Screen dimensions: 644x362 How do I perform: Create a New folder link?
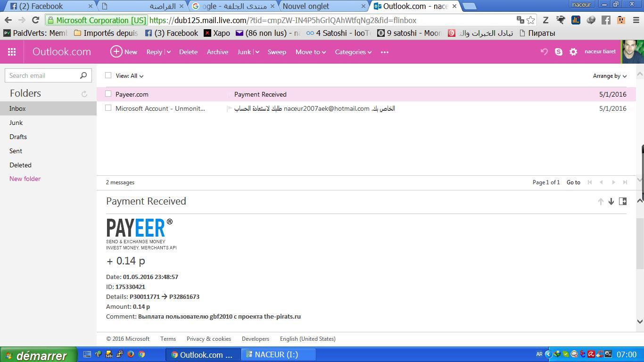[25, 179]
